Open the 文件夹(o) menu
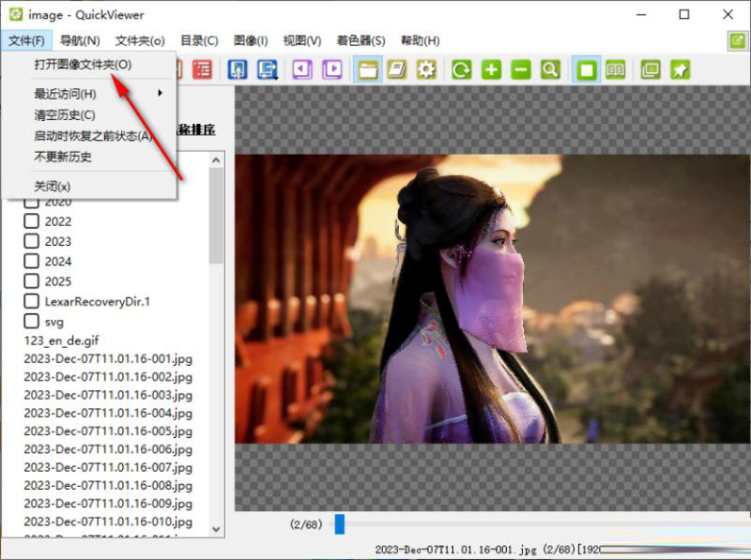The width and height of the screenshot is (751, 560). [140, 40]
